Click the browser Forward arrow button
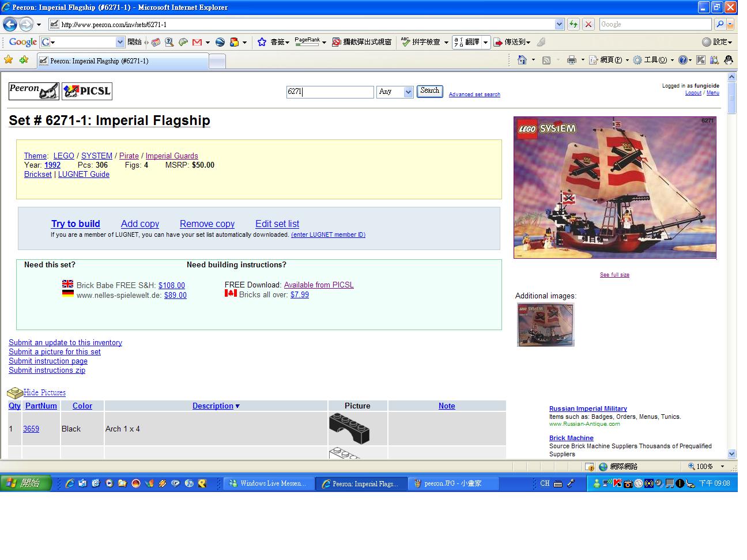The height and width of the screenshot is (560, 747). pos(26,24)
